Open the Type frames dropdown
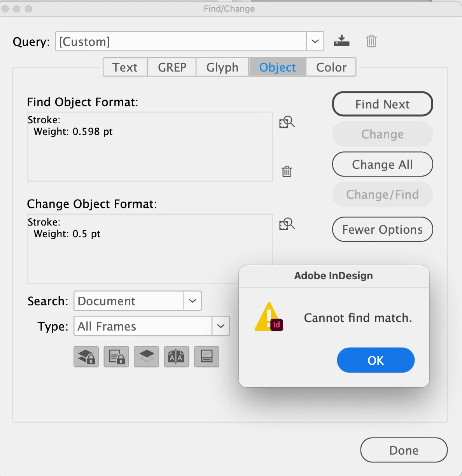Image resolution: width=462 pixels, height=476 pixels. coord(220,326)
